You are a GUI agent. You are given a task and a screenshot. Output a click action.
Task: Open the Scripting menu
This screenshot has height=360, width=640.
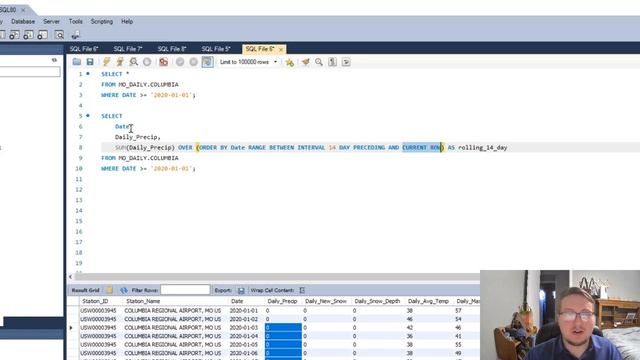pos(102,22)
